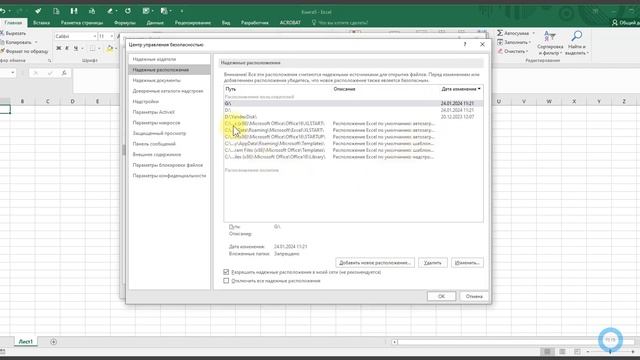
Task: Expand the AutoSum dropdown arrow
Action: point(533,33)
